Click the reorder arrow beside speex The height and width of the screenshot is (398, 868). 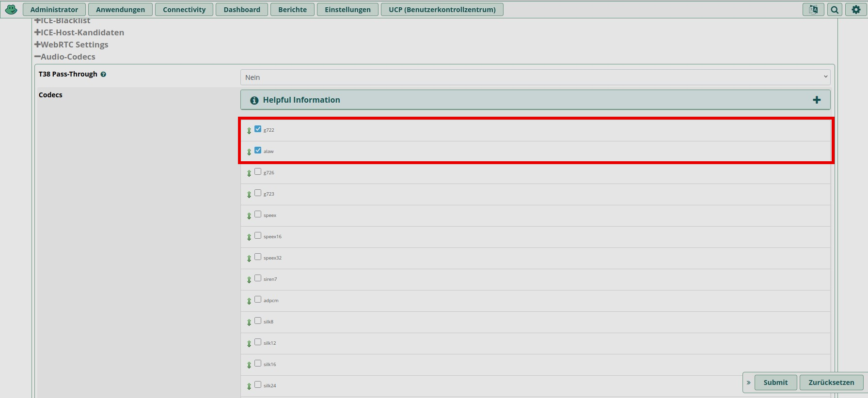249,215
